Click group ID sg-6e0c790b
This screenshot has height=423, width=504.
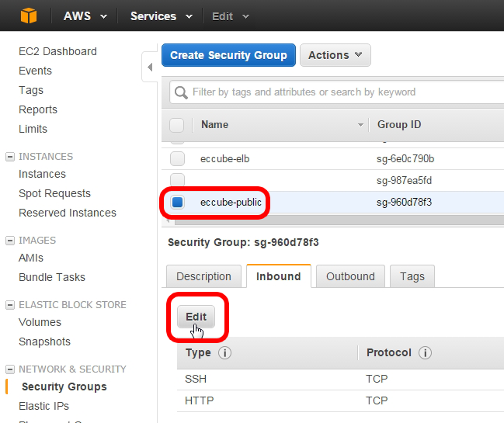tap(405, 159)
